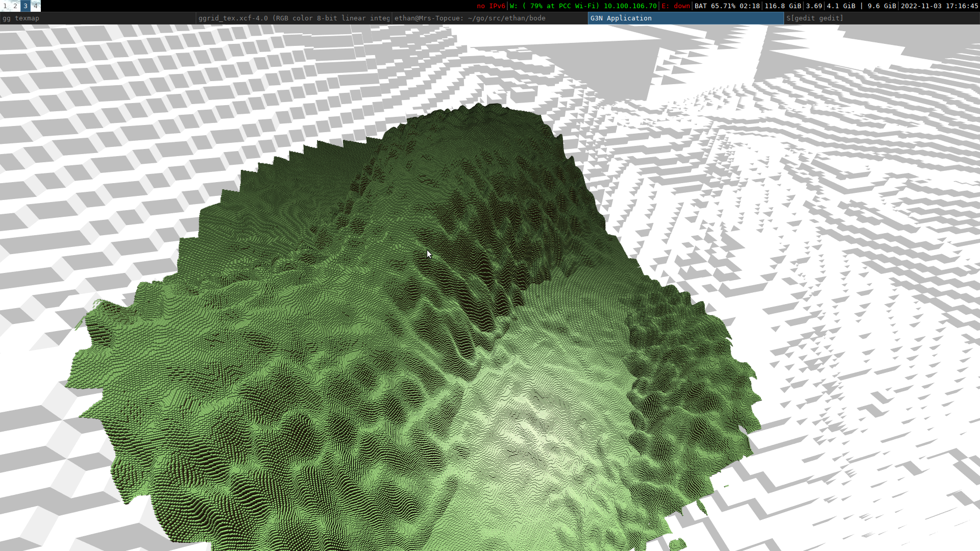Switch to workspace 2
Image resolution: width=980 pixels, height=551 pixels.
click(15, 6)
